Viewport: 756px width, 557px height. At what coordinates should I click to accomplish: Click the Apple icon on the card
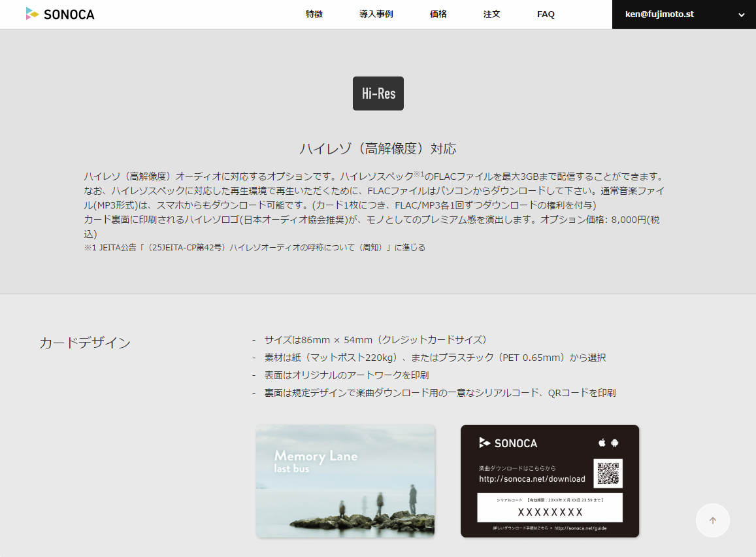click(602, 443)
